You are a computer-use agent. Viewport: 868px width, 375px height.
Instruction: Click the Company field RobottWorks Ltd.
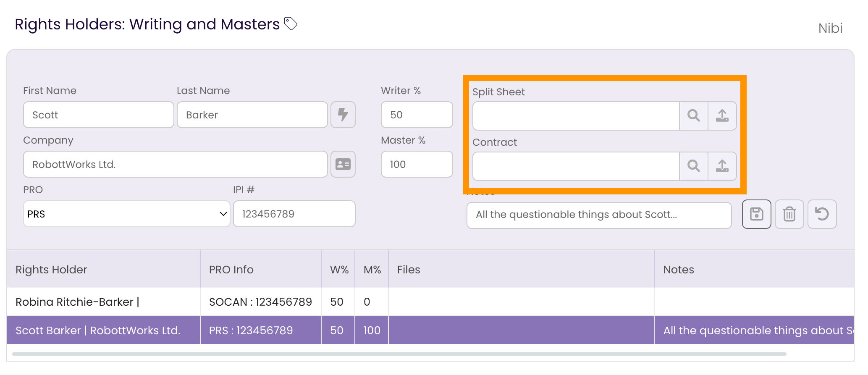pos(176,164)
